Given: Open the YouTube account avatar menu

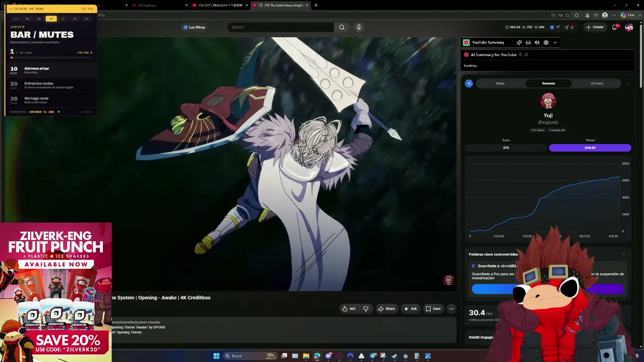Looking at the screenshot, I should [629, 27].
